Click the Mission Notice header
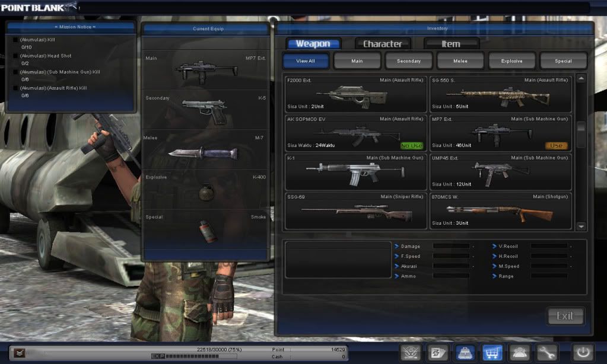The width and height of the screenshot is (607, 364). 75,27
